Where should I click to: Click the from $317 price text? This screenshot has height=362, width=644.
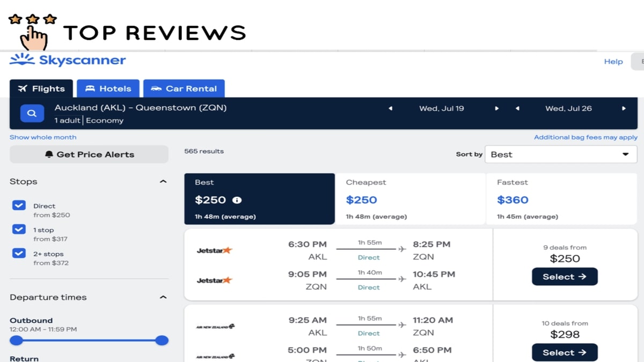(x=50, y=239)
